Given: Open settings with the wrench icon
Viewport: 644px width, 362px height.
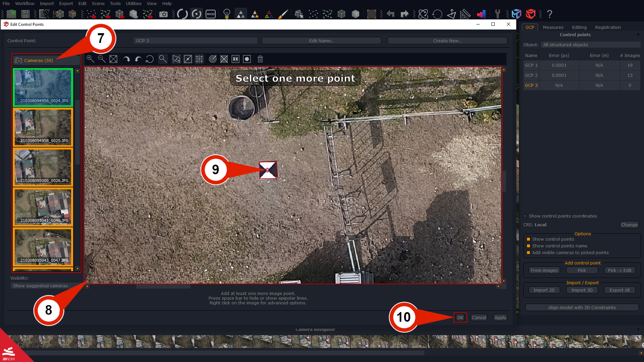Looking at the screenshot, I should click(497, 14).
